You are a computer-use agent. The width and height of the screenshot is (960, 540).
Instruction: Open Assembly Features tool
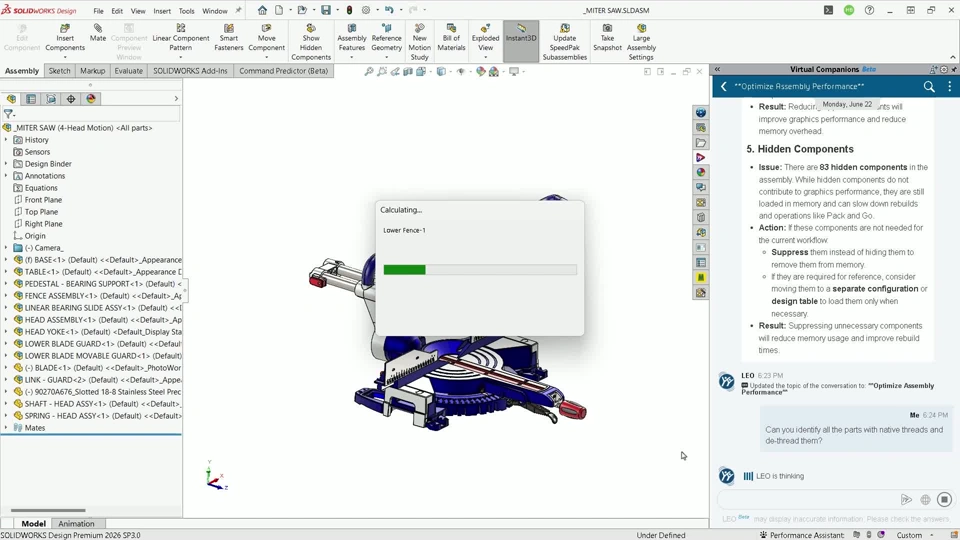[x=351, y=38]
